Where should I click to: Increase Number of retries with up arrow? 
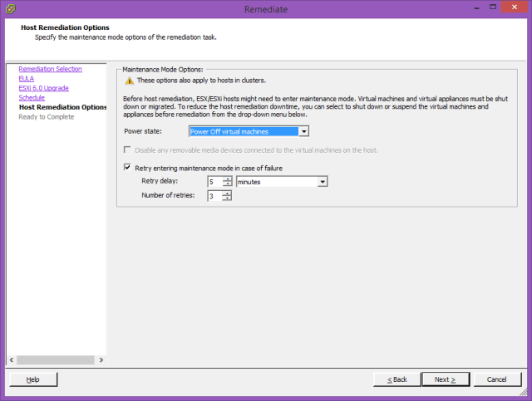[x=227, y=193]
